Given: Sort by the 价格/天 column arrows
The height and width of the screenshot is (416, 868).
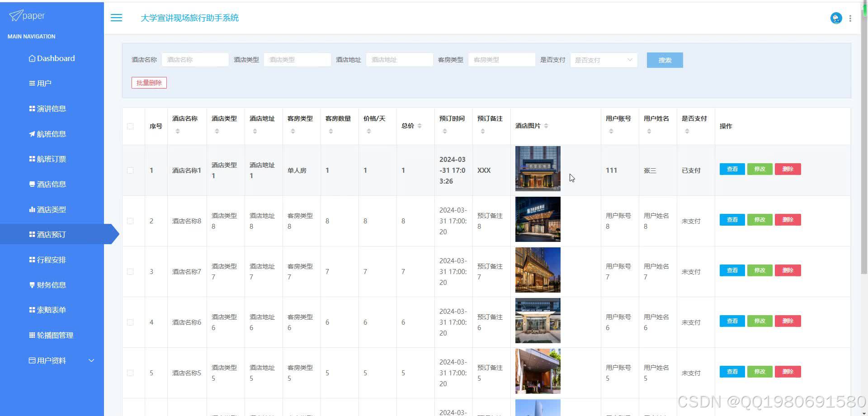Looking at the screenshot, I should (369, 131).
